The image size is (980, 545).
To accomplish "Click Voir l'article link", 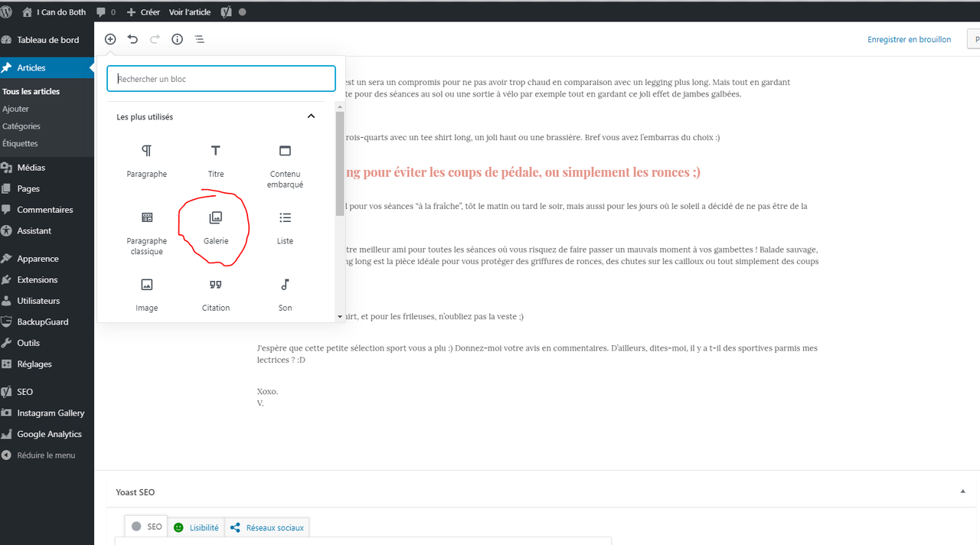I will 189,12.
